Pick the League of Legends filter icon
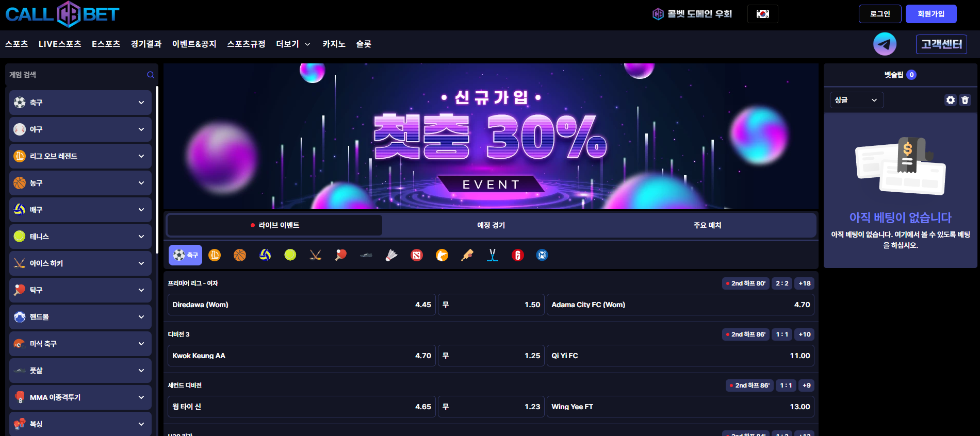Screen dimensions: 980x436 pyautogui.click(x=215, y=255)
